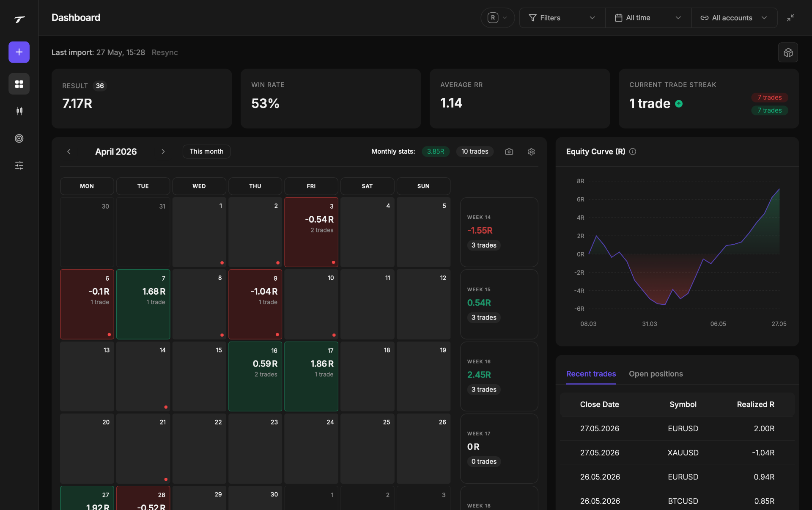Screen dimensions: 812x510
Task: Open the XAUUSD -1.04R trade row
Action: click(x=677, y=453)
